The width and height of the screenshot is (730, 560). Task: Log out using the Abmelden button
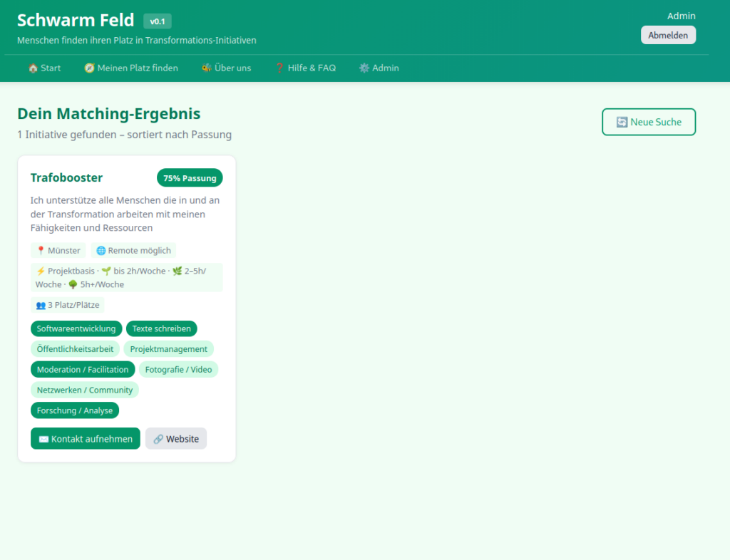pyautogui.click(x=668, y=36)
